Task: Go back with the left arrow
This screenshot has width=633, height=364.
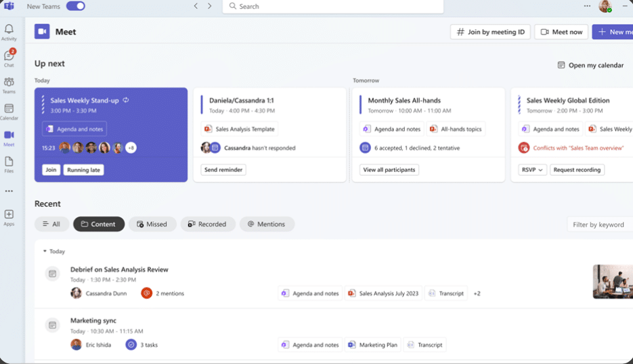Action: point(196,6)
